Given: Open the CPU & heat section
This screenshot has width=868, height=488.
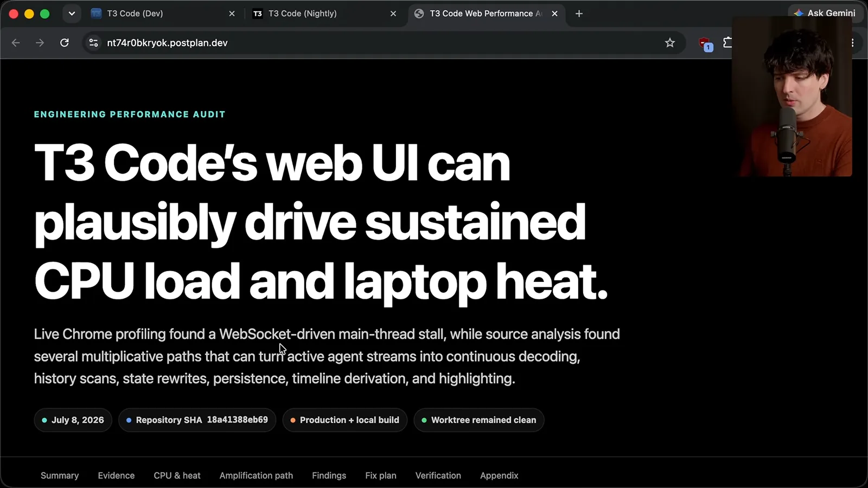Looking at the screenshot, I should [x=177, y=476].
